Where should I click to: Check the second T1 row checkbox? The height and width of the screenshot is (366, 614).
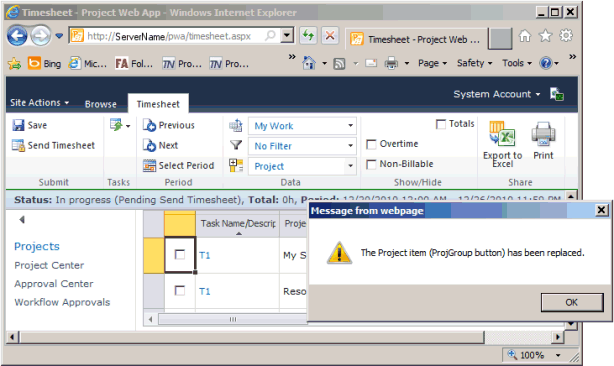180,291
